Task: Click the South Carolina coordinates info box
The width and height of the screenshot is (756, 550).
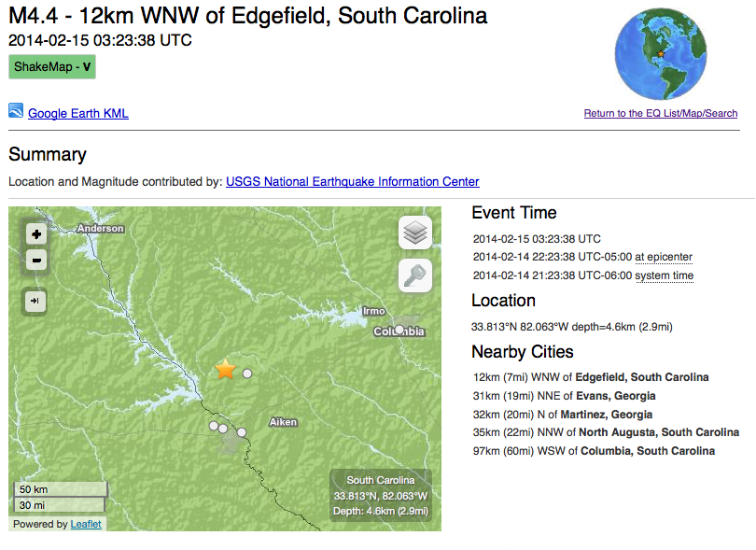Action: click(x=380, y=495)
